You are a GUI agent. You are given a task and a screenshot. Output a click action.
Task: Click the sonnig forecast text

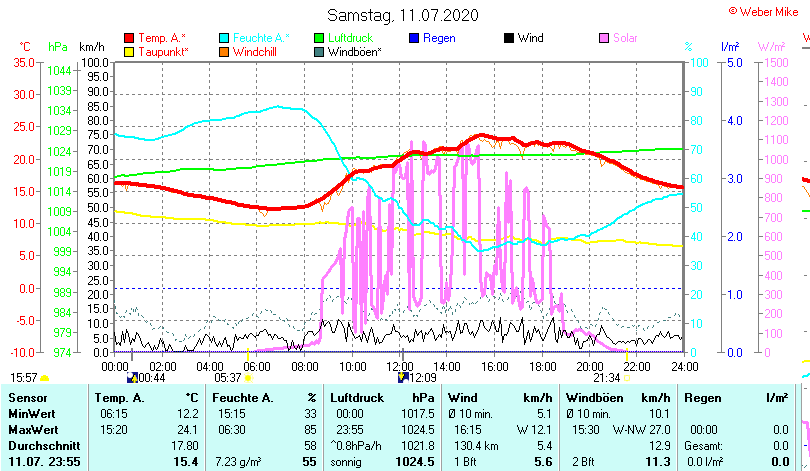346,462
